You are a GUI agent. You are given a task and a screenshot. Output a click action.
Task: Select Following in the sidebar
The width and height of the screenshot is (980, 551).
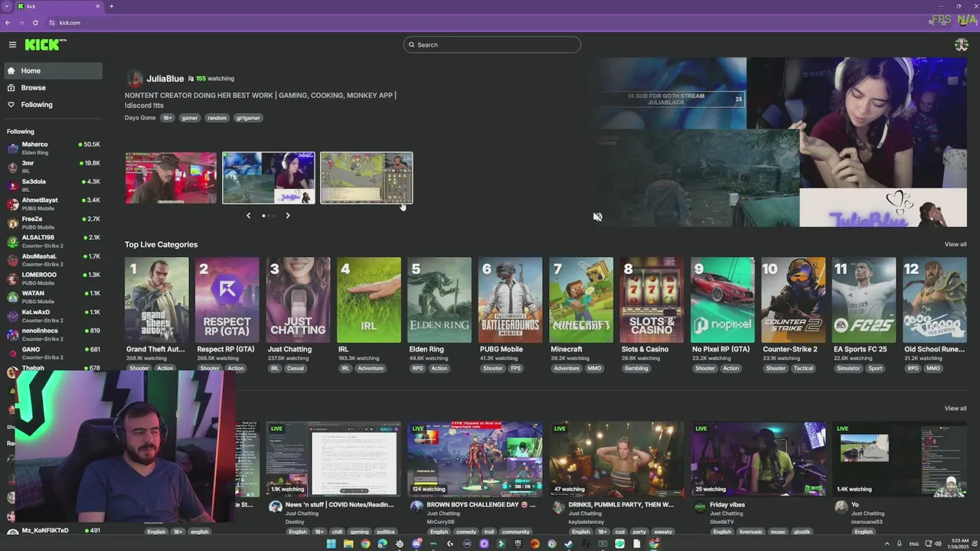pos(53,104)
